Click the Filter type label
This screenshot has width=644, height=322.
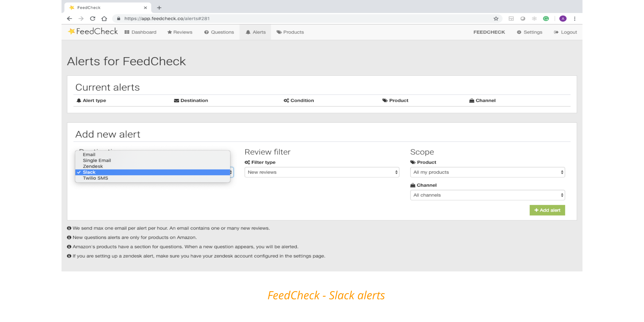pyautogui.click(x=260, y=162)
